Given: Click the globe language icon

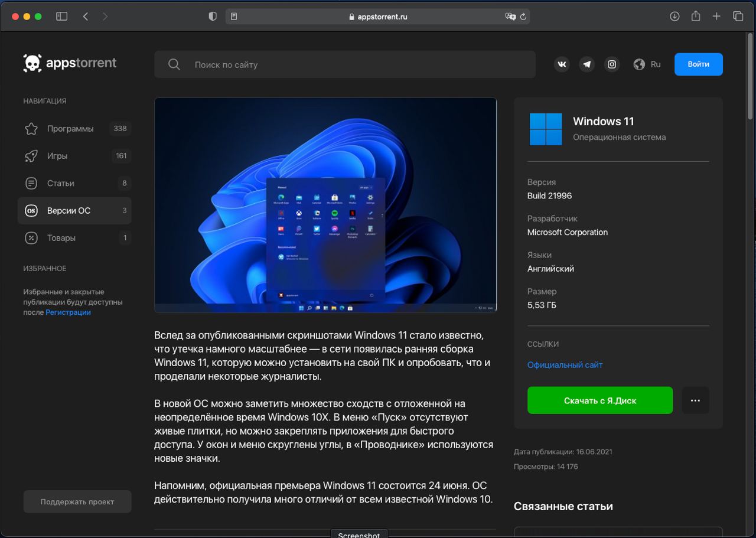Looking at the screenshot, I should 639,64.
